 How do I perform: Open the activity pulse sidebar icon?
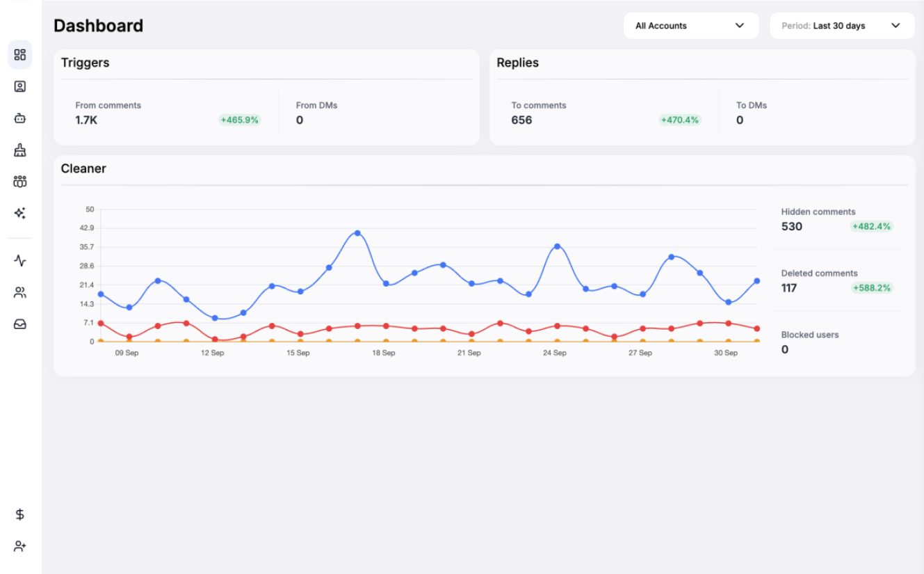[x=20, y=261]
